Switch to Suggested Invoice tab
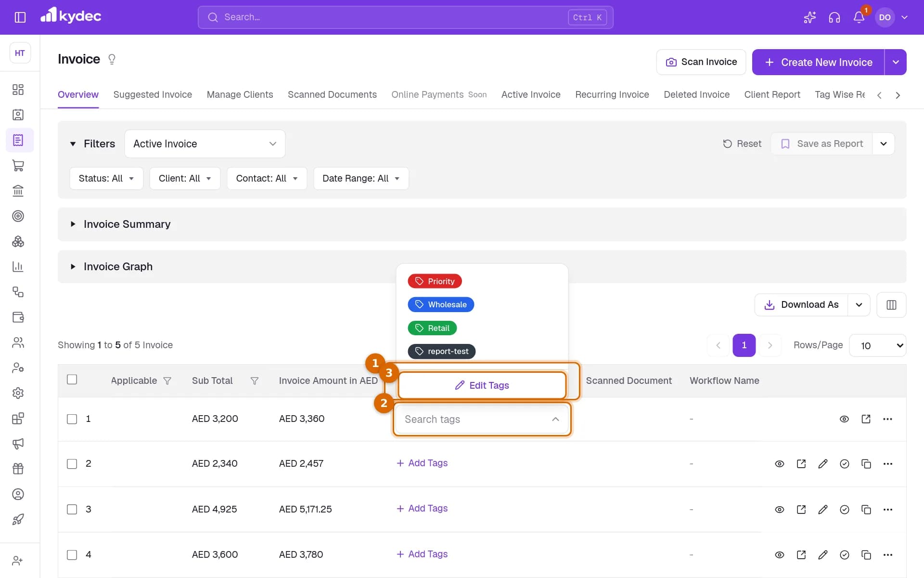 153,94
